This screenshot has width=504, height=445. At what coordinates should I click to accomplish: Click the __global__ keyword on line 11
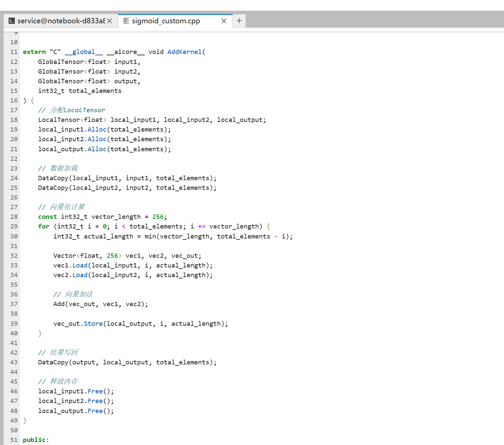tap(84, 52)
